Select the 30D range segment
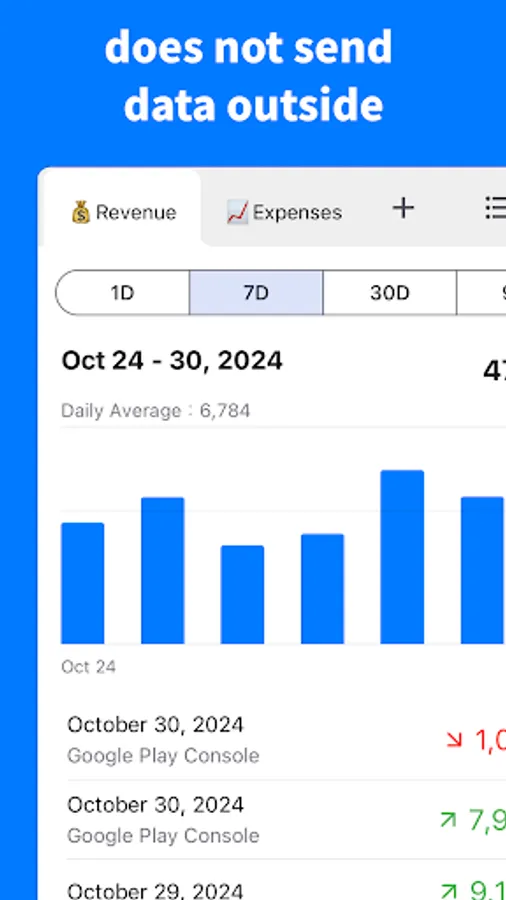 (x=390, y=293)
